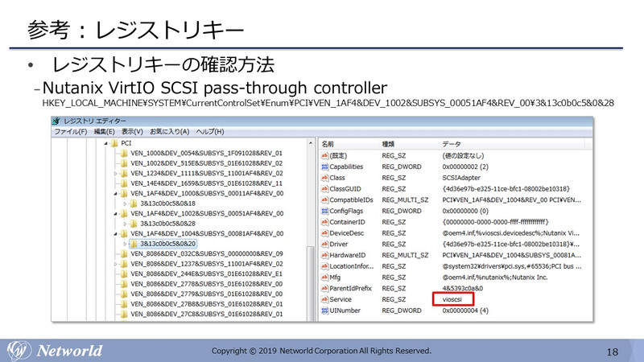
Task: Click the CompatibleIDs value icon
Action: pos(324,200)
